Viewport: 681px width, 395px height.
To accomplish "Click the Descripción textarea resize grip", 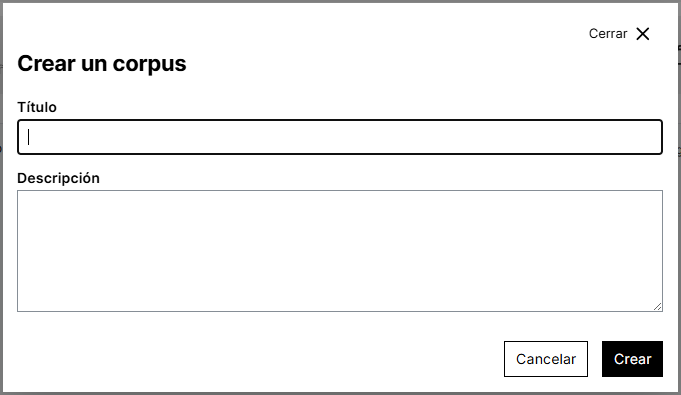I will (x=658, y=306).
